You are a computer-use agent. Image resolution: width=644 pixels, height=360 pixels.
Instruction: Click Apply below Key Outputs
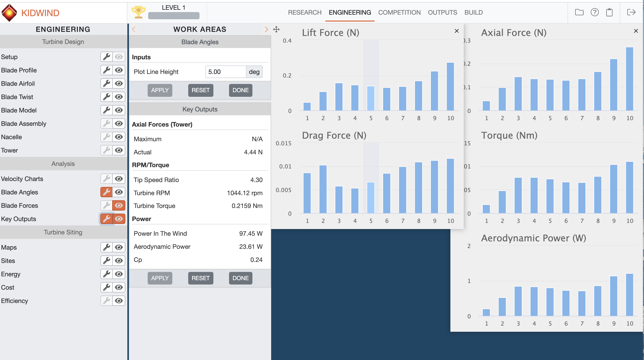(160, 278)
